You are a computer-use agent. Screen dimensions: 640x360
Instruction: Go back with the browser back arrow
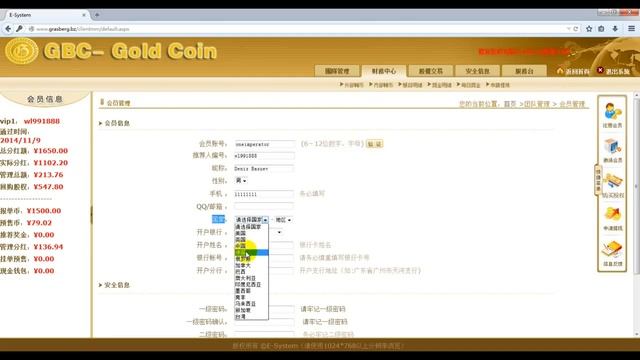[x=8, y=29]
